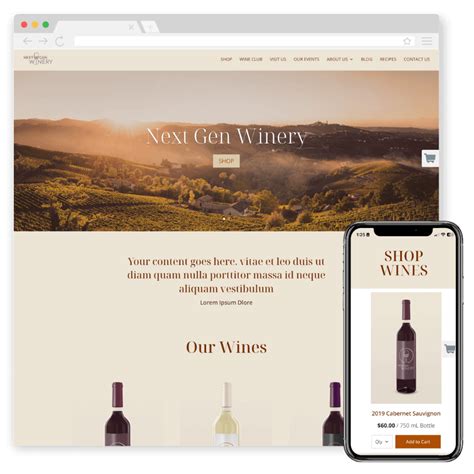Click the browser address bar
474x474 pixels.
[237, 41]
